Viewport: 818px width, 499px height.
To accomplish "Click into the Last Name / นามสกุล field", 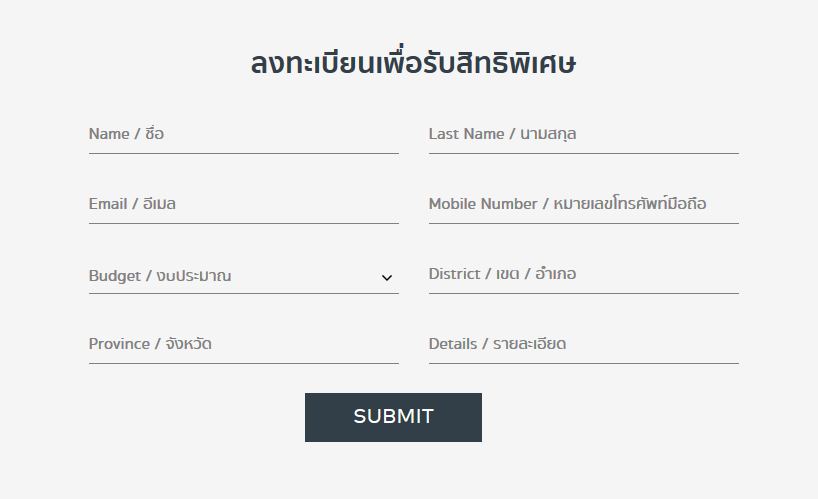I will 584,135.
